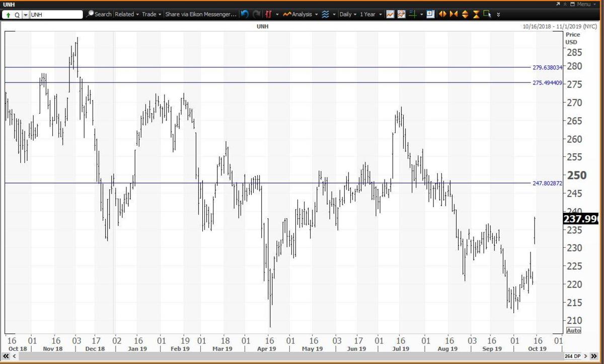The image size is (604, 364).
Task: Open the Related menu
Action: (126, 14)
